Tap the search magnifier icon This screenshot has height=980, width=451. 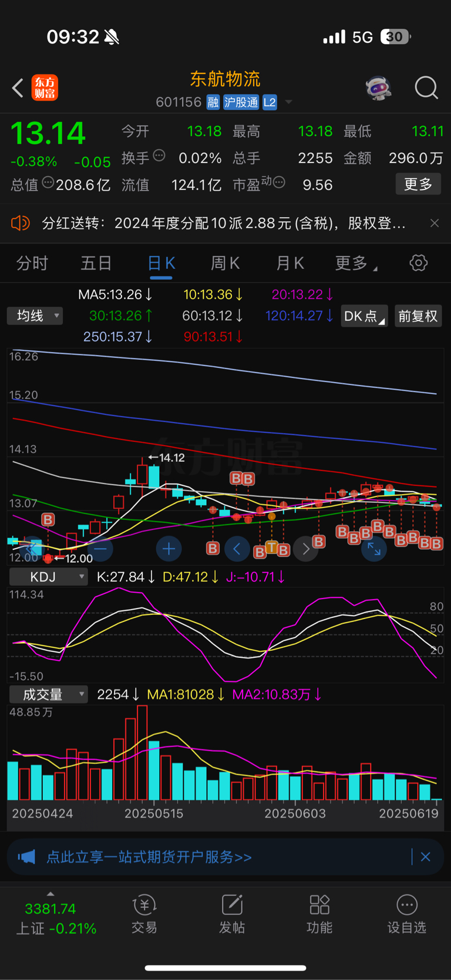[426, 88]
